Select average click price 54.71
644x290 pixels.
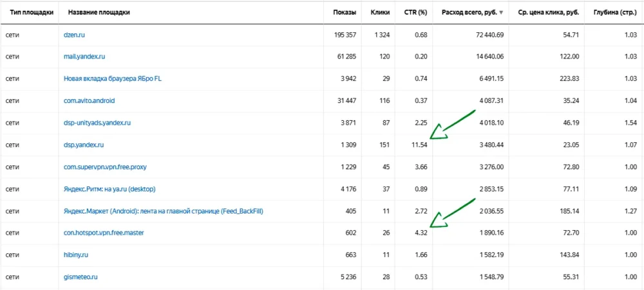[571, 35]
